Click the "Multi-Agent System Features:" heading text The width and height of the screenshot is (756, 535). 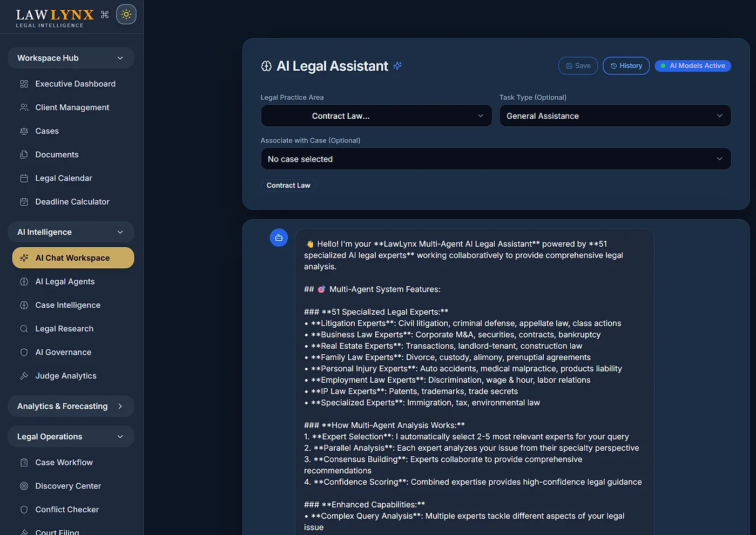[x=385, y=289]
